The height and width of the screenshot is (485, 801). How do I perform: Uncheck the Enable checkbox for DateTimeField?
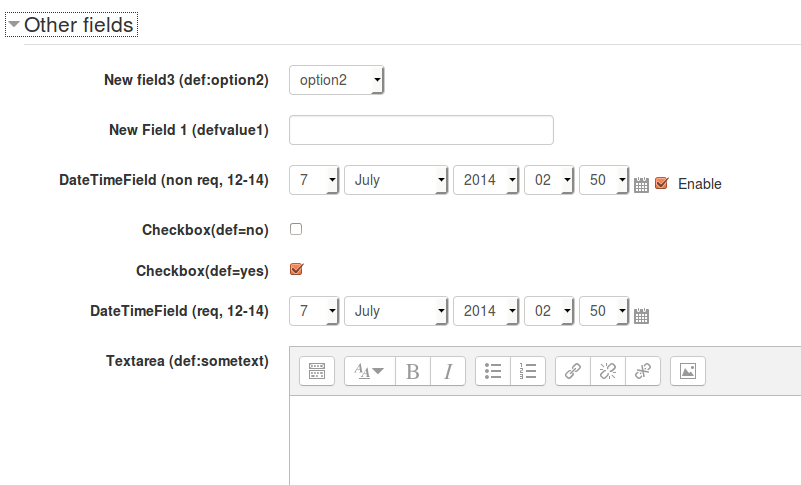click(662, 182)
